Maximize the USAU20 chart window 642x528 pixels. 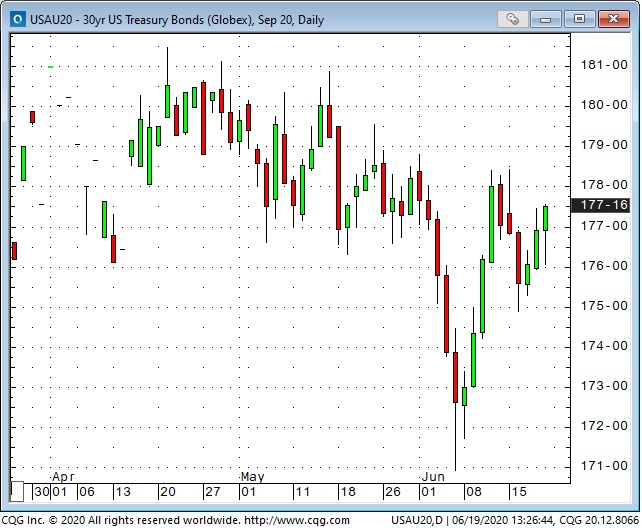pos(579,19)
